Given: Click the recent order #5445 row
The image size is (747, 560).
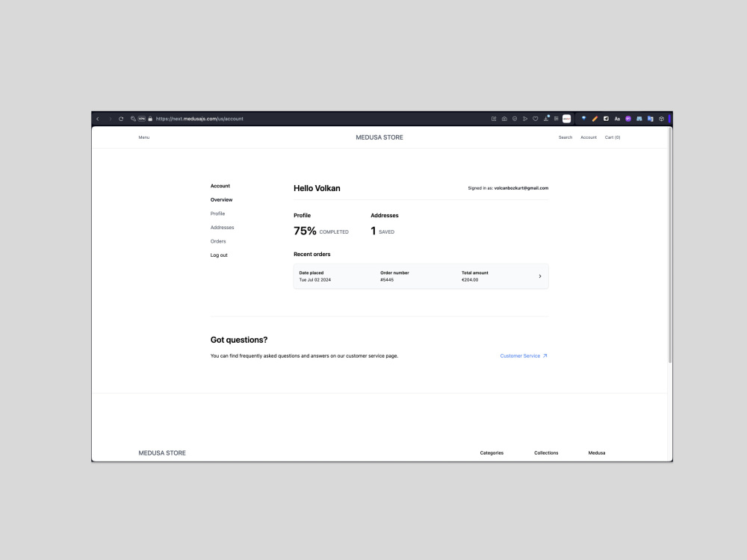Looking at the screenshot, I should pyautogui.click(x=421, y=276).
